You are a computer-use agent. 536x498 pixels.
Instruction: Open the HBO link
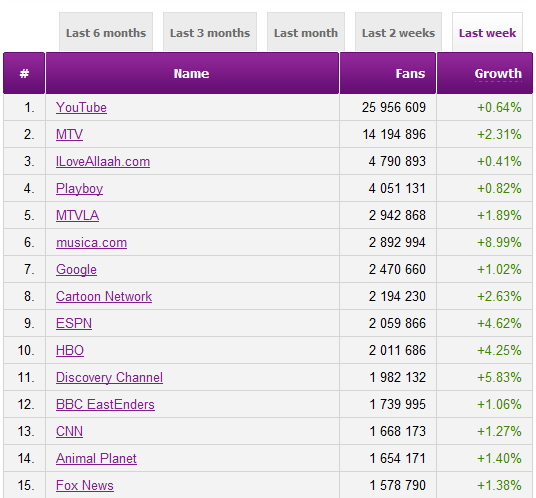(70, 350)
